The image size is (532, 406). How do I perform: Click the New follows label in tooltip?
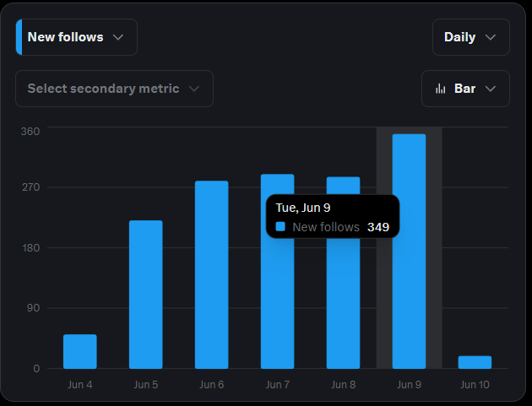click(326, 227)
